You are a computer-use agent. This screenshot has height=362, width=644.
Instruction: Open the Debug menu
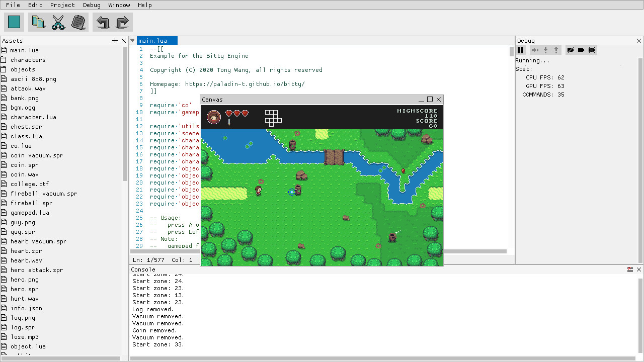click(92, 5)
